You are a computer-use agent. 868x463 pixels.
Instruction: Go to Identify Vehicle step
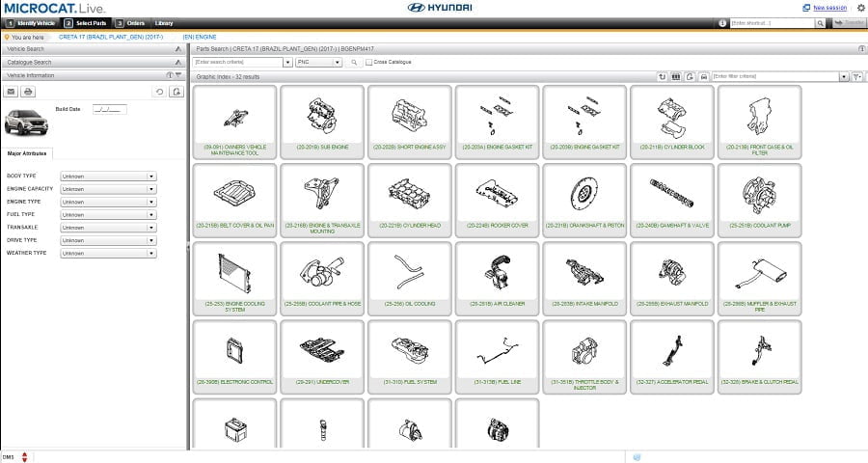pos(31,23)
